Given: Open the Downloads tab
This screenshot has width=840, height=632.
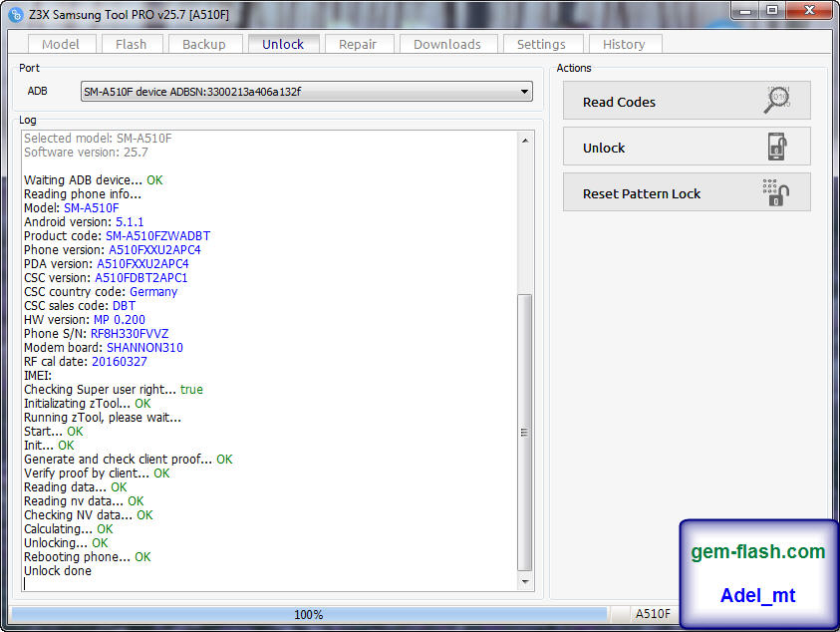Looking at the screenshot, I should [447, 44].
